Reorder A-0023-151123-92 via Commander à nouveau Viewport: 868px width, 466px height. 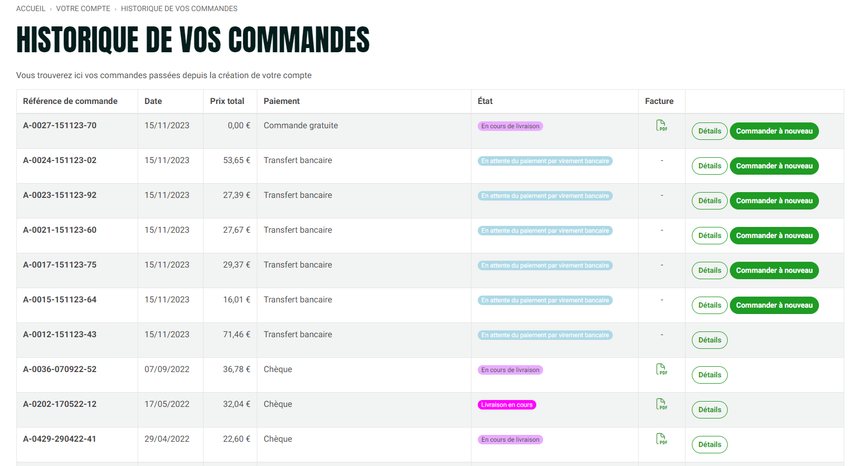click(x=774, y=201)
